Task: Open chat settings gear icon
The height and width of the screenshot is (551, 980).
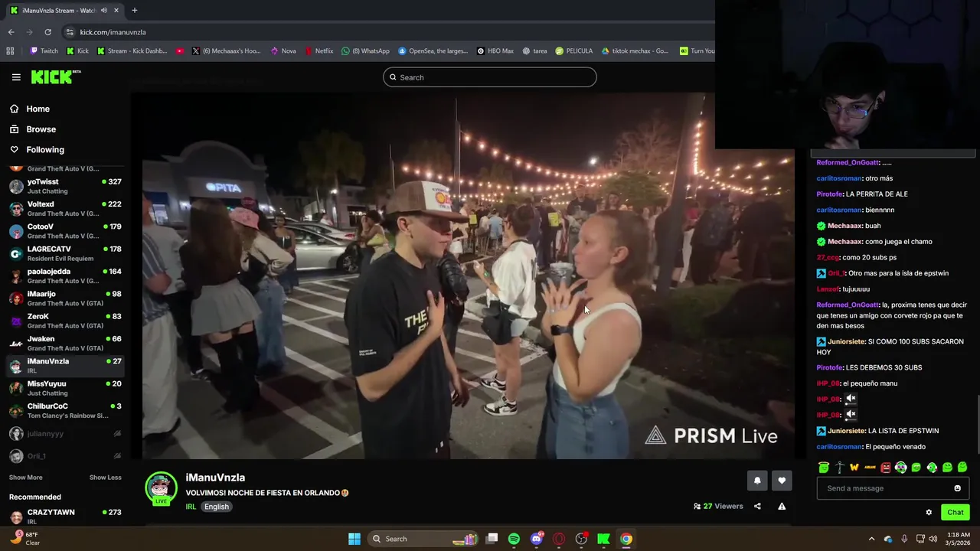Action: tap(929, 513)
